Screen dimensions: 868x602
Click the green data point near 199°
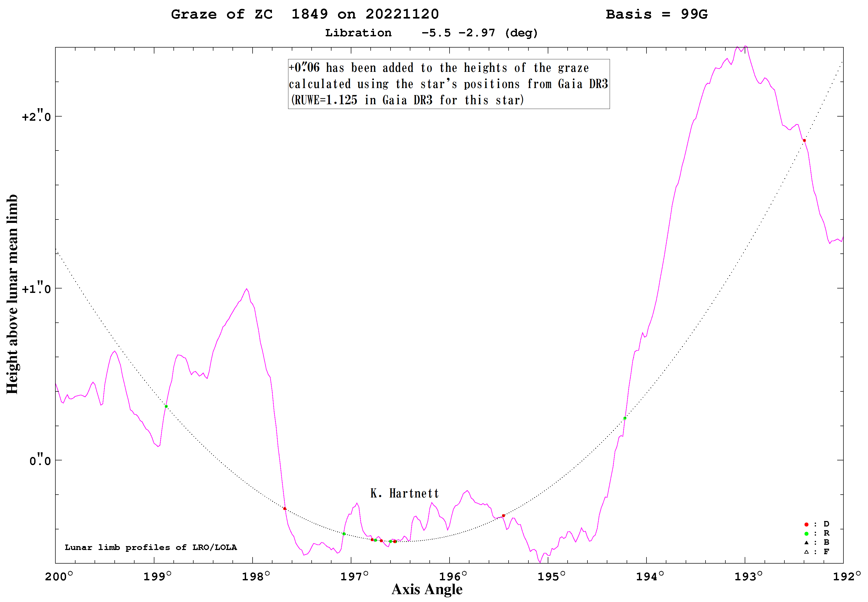[x=166, y=407]
